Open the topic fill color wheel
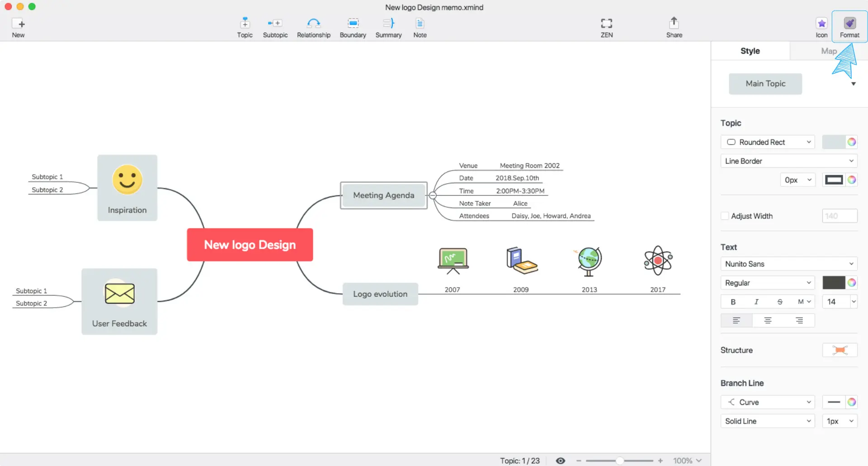 (852, 142)
